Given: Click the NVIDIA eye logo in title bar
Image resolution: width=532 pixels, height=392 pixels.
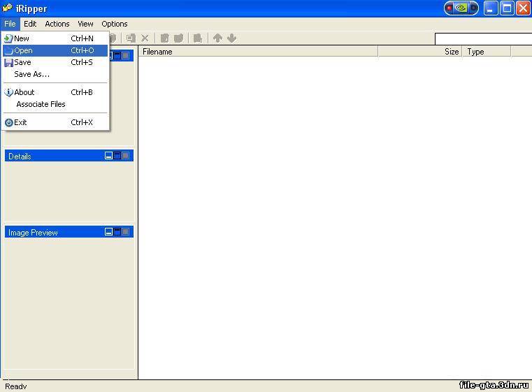Looking at the screenshot, I should click(461, 8).
